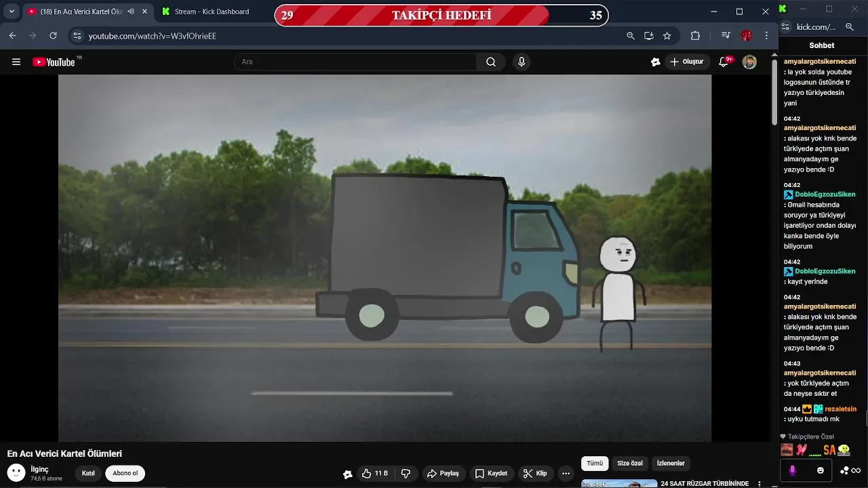
Task: Select the İzlenenler filter chip
Action: pyautogui.click(x=671, y=463)
